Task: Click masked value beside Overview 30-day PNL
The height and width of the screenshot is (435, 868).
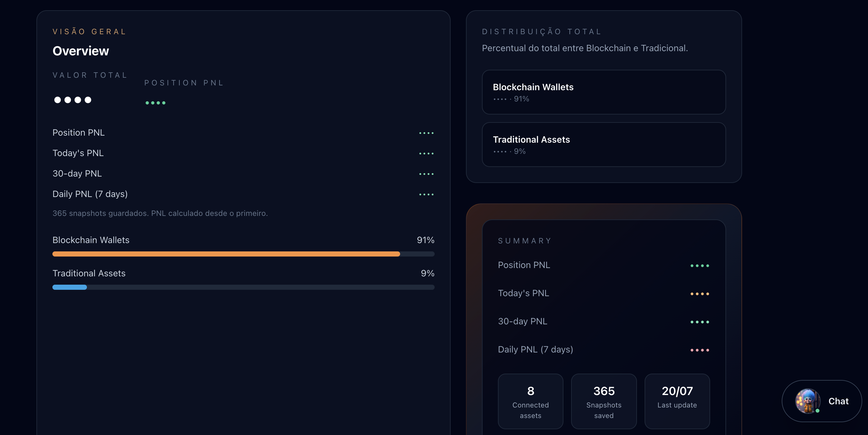Action: [x=426, y=174]
